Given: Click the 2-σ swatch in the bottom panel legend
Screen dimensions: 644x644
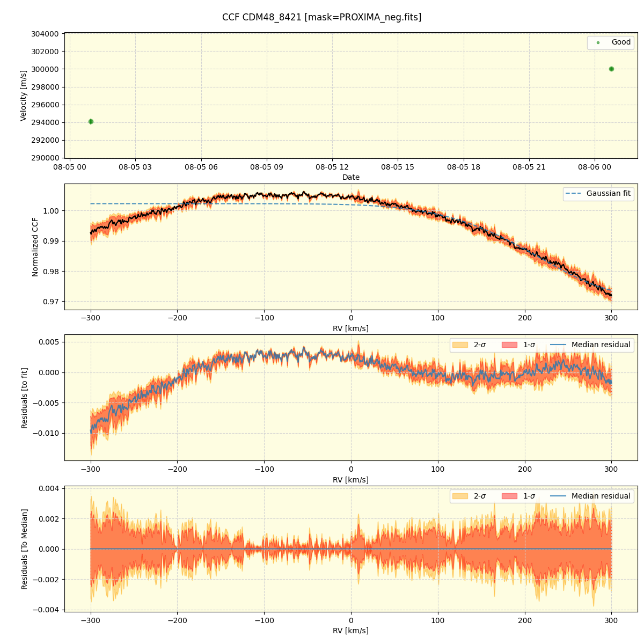Looking at the screenshot, I should (461, 496).
